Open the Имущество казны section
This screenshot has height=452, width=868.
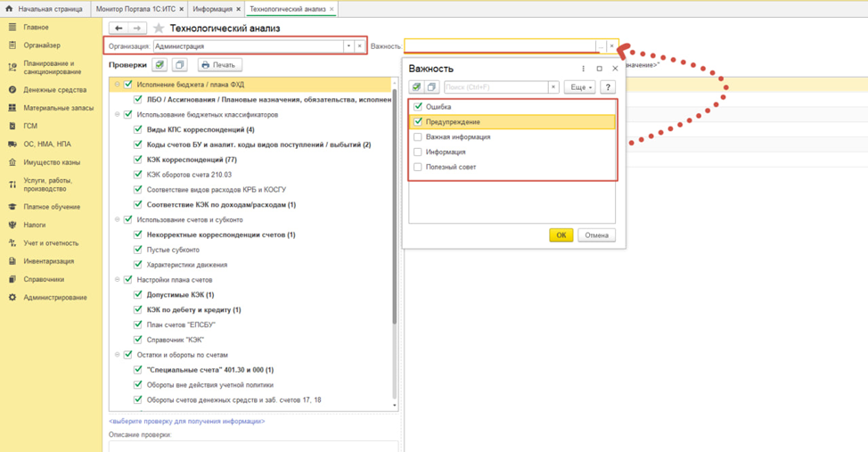pyautogui.click(x=52, y=162)
